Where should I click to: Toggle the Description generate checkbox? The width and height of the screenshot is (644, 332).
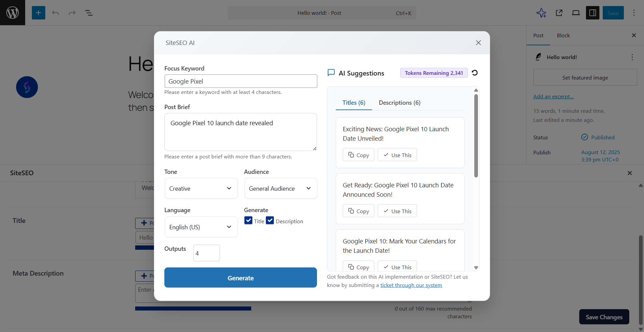pos(270,221)
